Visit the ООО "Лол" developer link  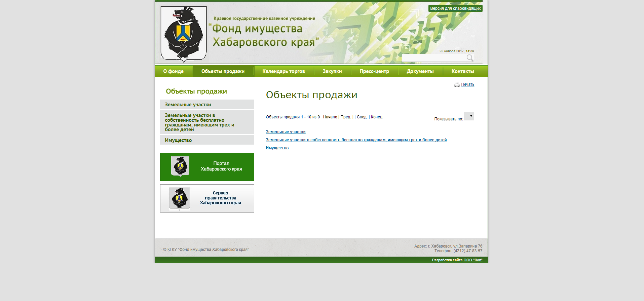pyautogui.click(x=473, y=260)
